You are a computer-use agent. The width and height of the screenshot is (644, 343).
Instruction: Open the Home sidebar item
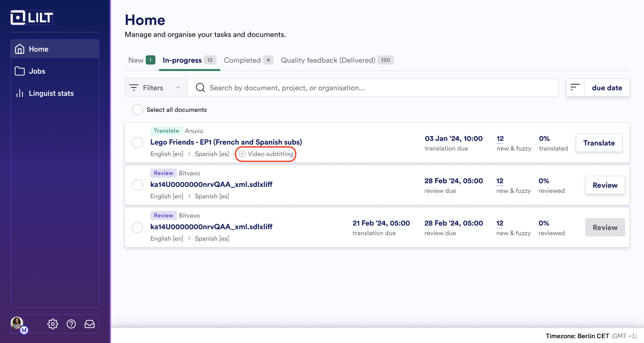[x=55, y=49]
